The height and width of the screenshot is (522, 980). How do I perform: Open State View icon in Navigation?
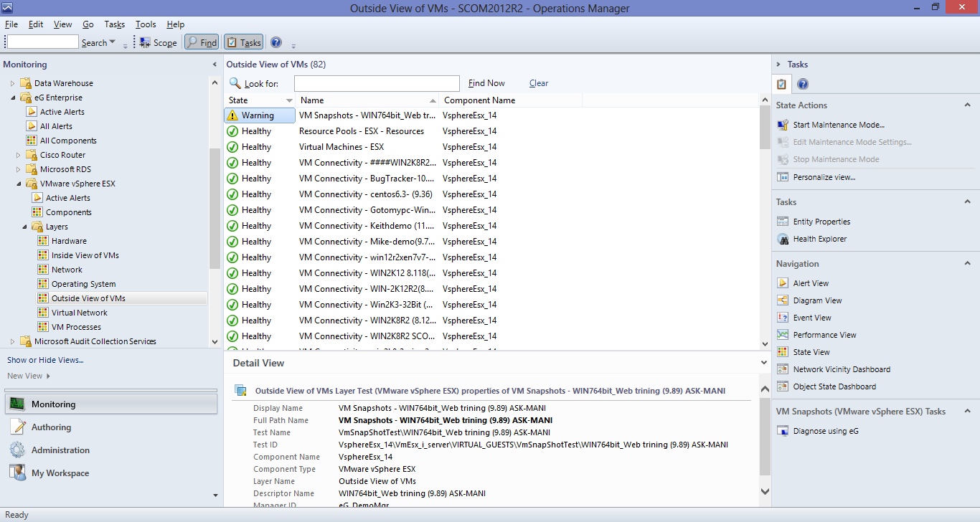[x=783, y=352]
